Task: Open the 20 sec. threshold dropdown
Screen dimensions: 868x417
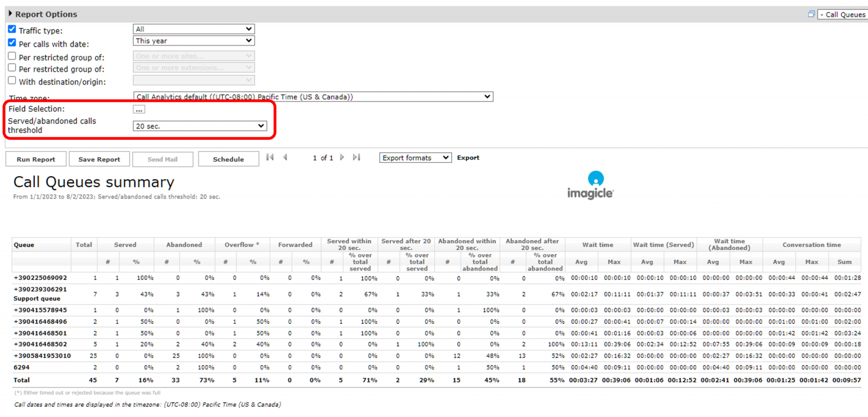Action: 200,126
